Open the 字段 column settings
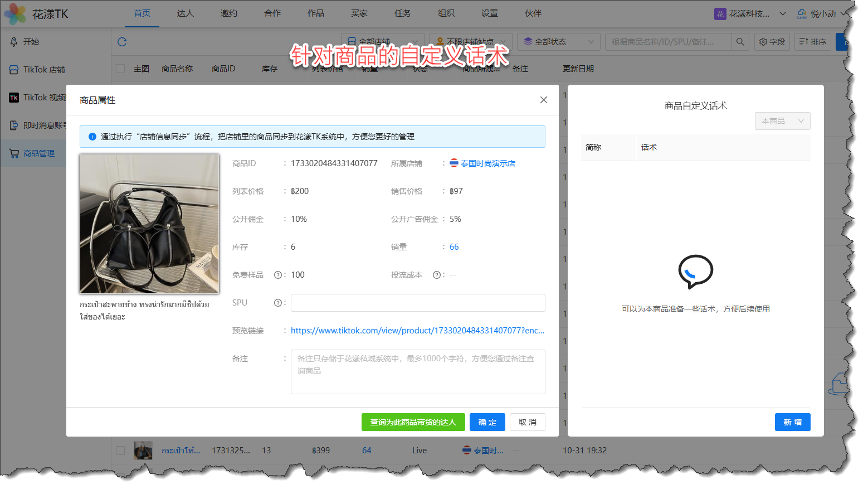Screen dimensions: 868x489 772,42
